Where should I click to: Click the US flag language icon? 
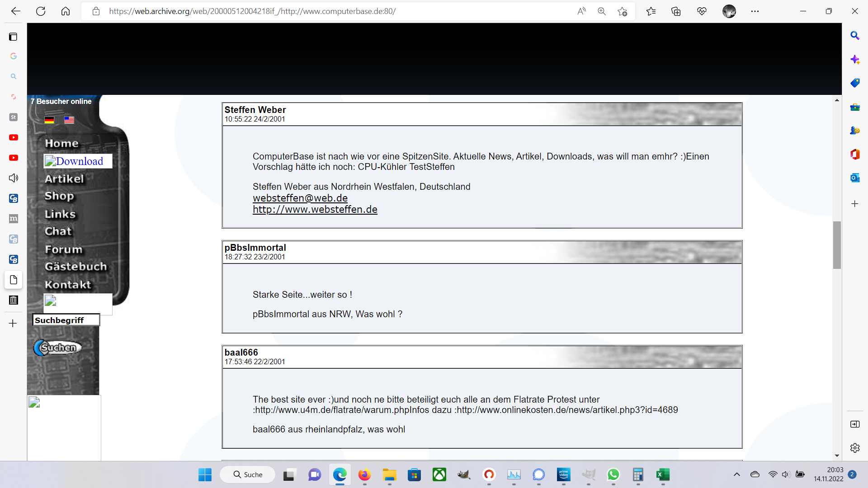[x=69, y=120]
